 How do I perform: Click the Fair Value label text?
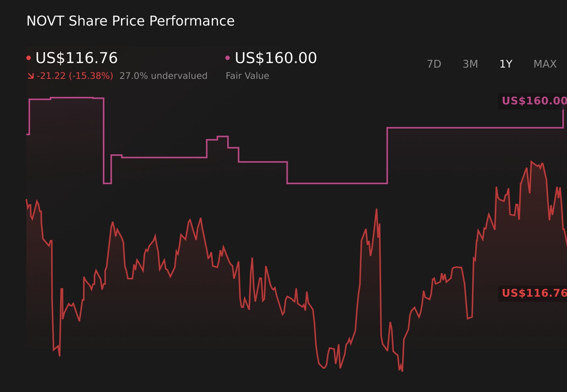pyautogui.click(x=247, y=76)
